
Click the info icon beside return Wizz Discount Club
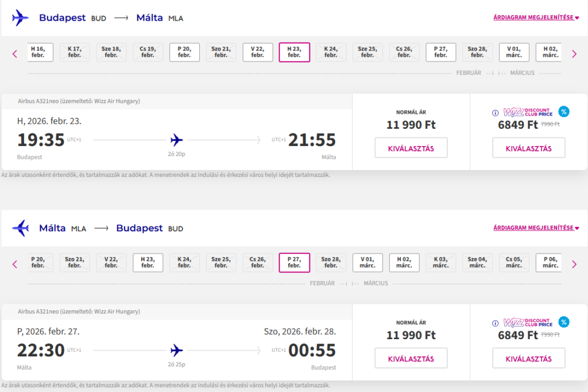point(495,323)
